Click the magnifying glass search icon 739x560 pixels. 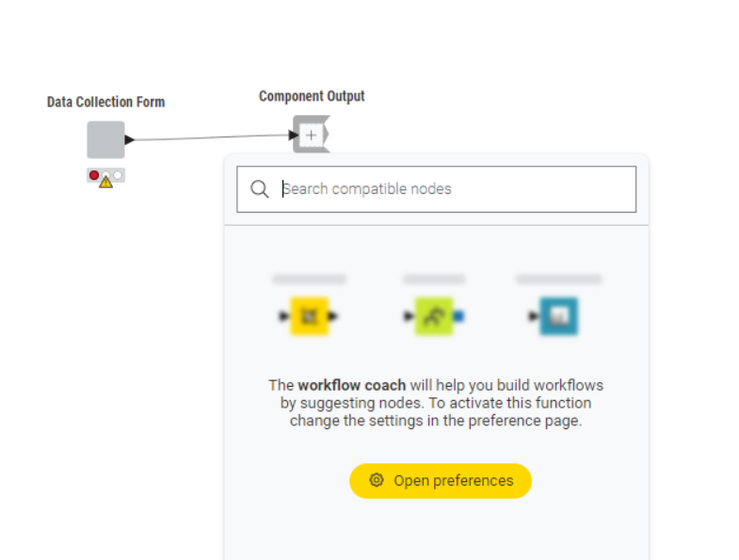pos(260,189)
